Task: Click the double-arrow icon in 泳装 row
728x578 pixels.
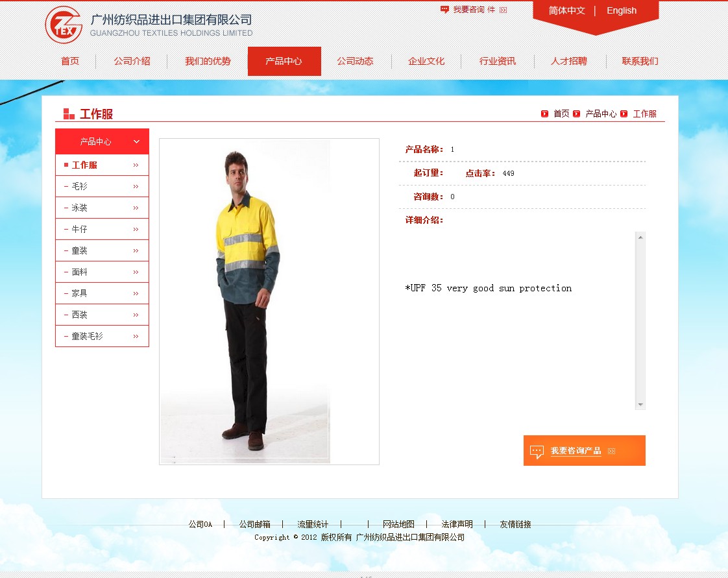Action: [136, 208]
